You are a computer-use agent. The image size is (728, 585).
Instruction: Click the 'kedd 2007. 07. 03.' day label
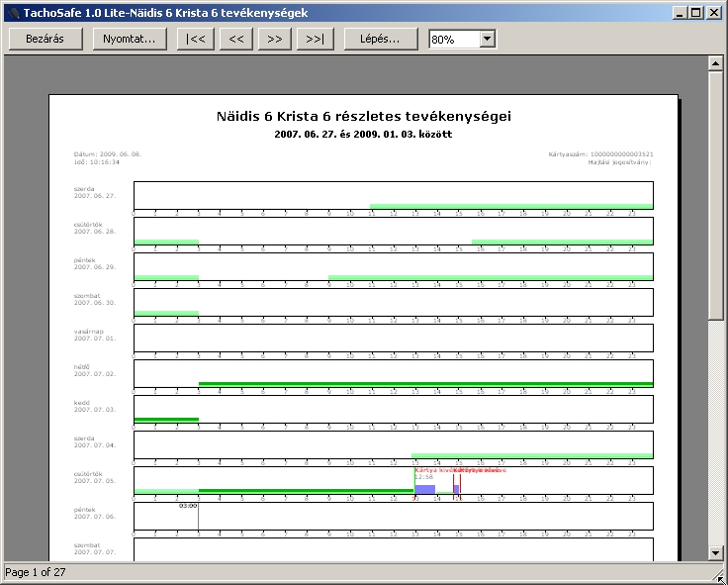pos(95,406)
